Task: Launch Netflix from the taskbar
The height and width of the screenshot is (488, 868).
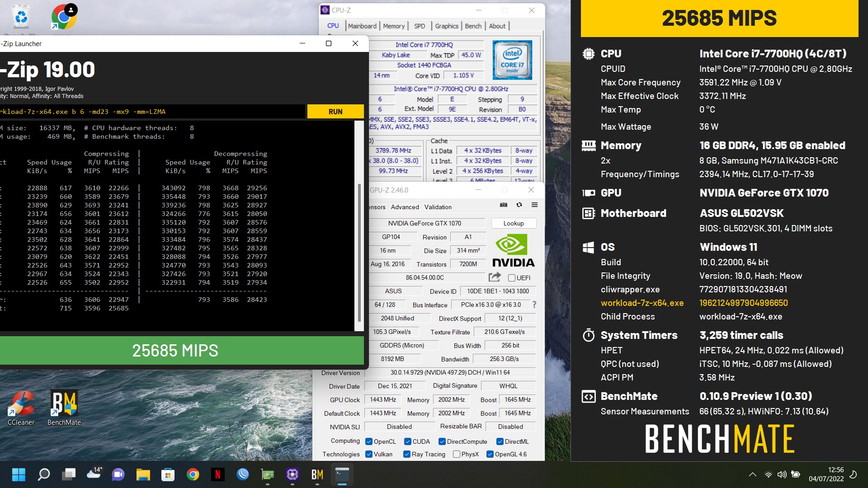Action: [217, 474]
